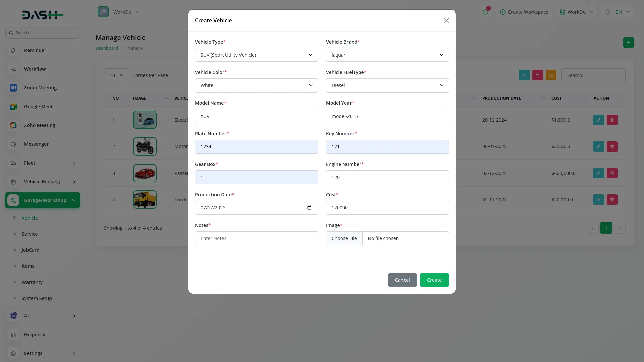Open the System Setup menu item
This screenshot has width=644, height=362.
pyautogui.click(x=37, y=298)
